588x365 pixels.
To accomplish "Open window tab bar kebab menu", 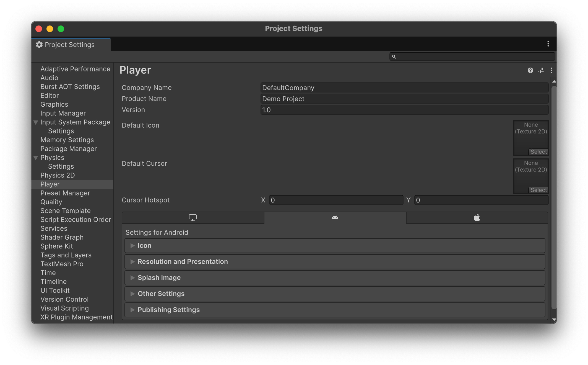I will click(x=548, y=44).
